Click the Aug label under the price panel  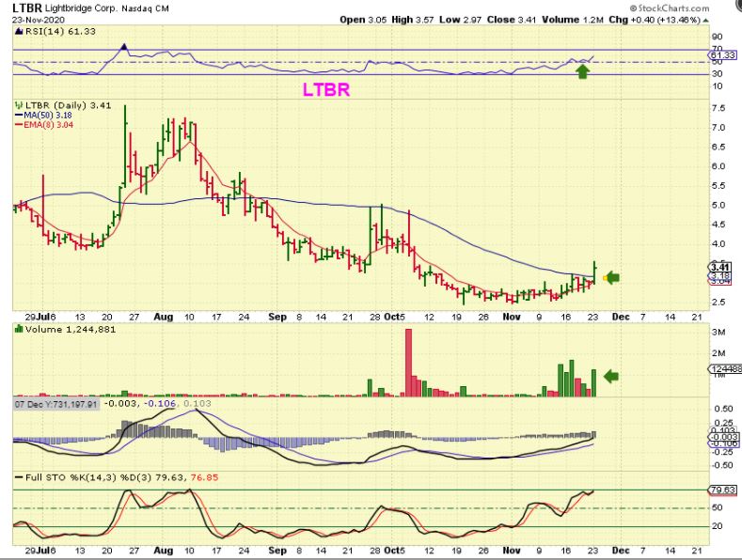tap(164, 317)
